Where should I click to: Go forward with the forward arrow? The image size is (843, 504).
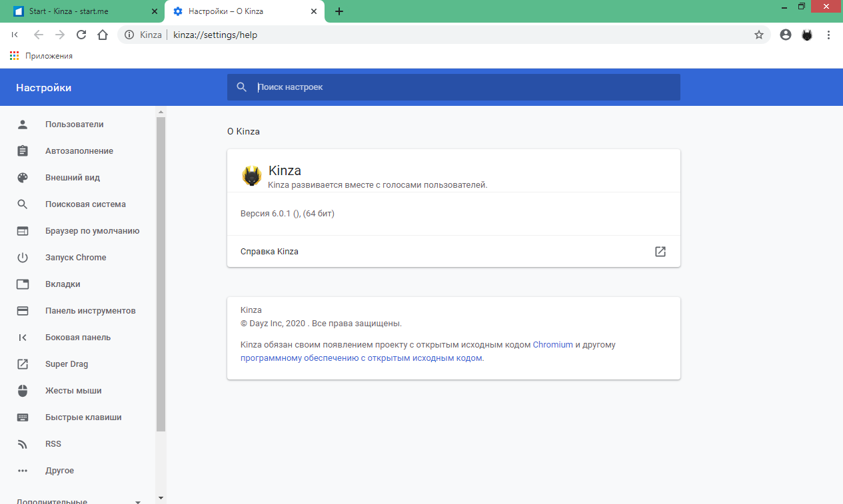[60, 35]
